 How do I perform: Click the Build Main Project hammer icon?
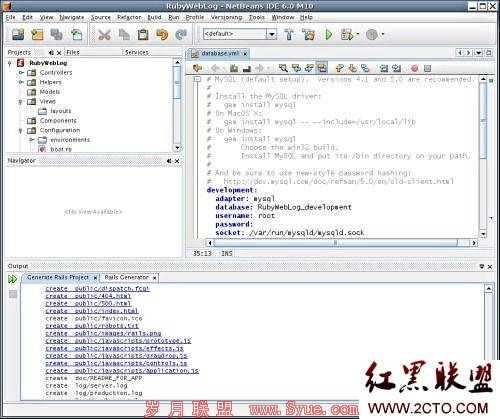289,34
